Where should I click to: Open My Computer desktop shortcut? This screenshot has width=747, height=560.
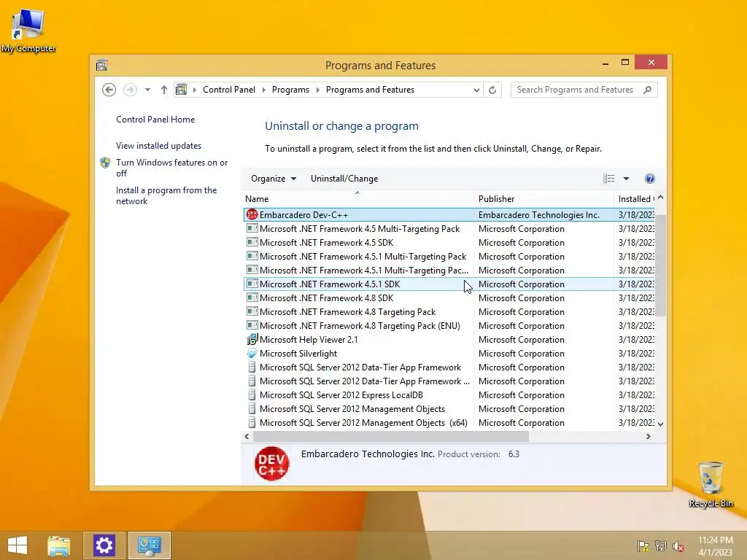(28, 31)
